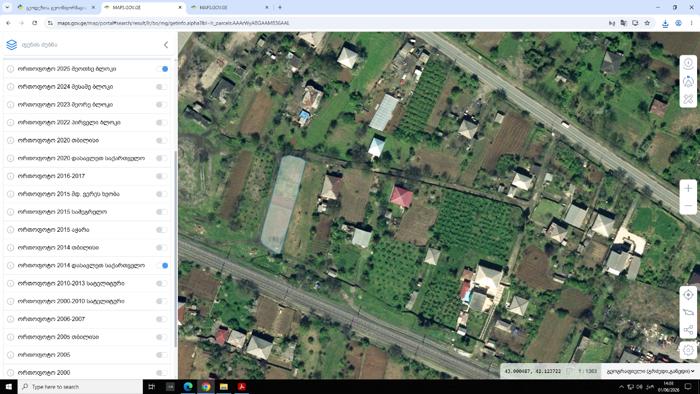This screenshot has width=700, height=394.
Task: Reset map rotation with the compass icon
Action: (688, 82)
